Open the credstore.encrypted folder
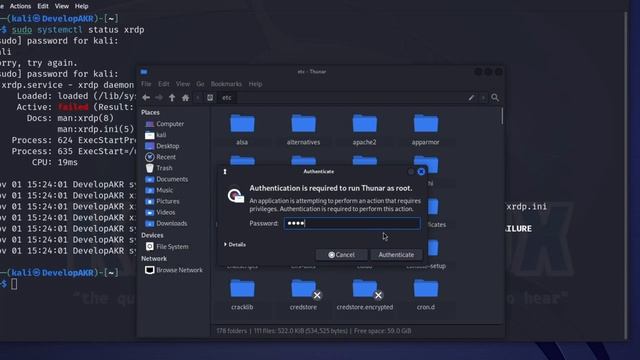Viewport: 640px width, 360px height. pyautogui.click(x=364, y=295)
